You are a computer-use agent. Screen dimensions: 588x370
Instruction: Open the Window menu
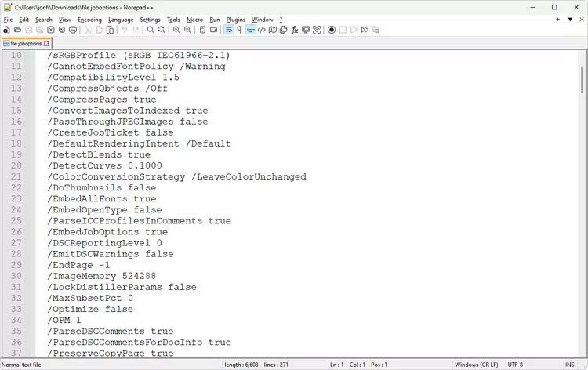(262, 20)
